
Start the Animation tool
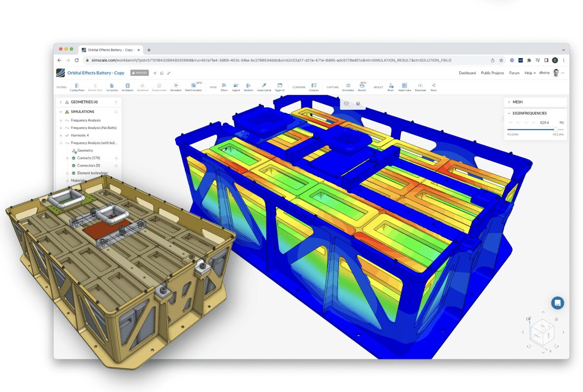click(x=176, y=86)
